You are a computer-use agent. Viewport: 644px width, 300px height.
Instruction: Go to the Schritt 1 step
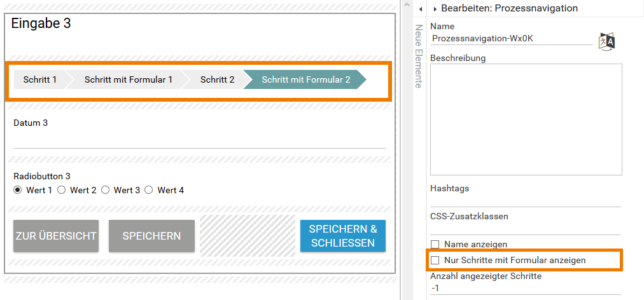(x=39, y=79)
